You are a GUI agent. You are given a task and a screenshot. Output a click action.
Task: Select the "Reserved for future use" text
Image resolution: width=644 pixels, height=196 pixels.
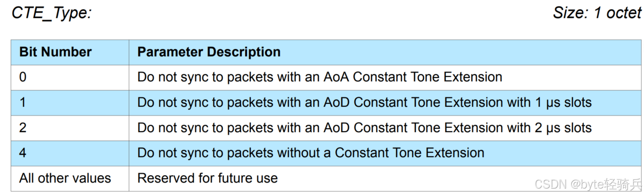click(x=207, y=178)
